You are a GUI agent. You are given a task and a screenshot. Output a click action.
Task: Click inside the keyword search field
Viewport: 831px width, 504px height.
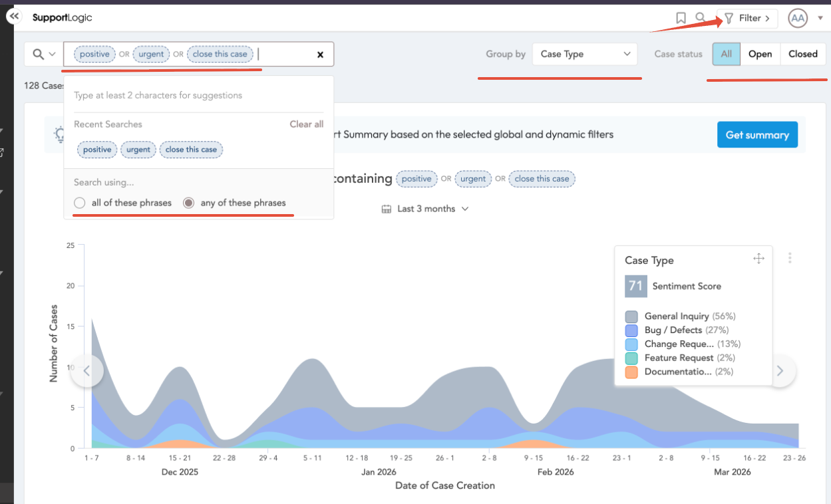coord(199,54)
